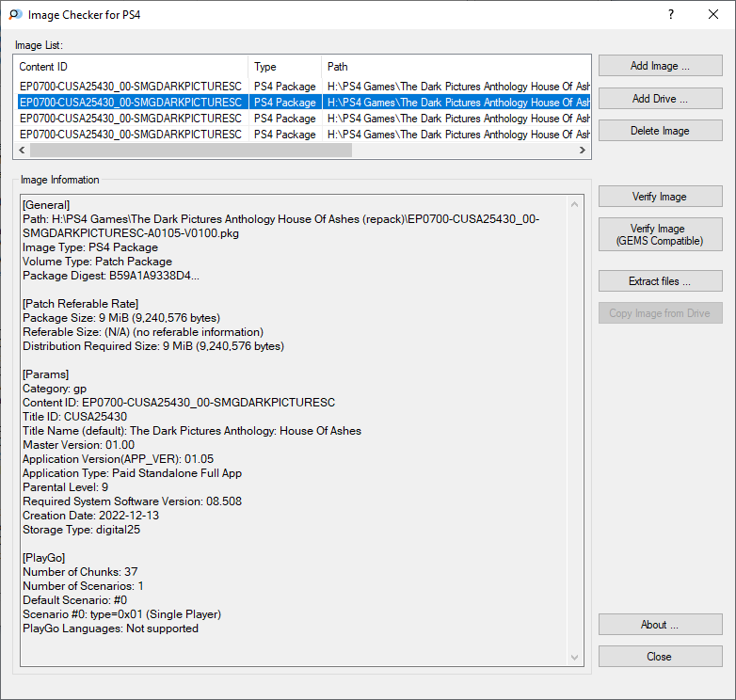Open the Add Drive dialog
The height and width of the screenshot is (700, 736).
point(660,99)
